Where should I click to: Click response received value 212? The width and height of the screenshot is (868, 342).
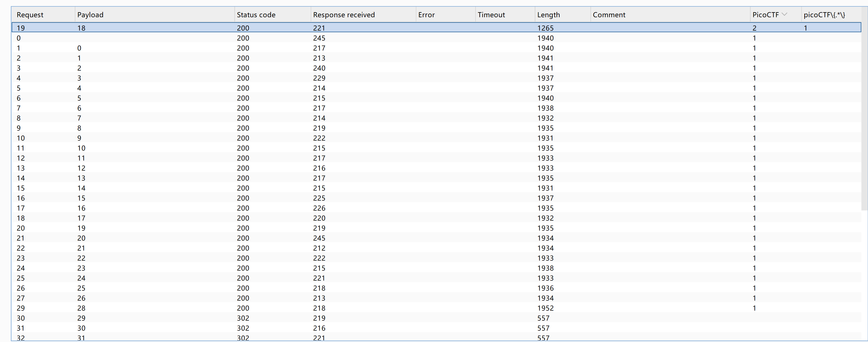click(319, 248)
